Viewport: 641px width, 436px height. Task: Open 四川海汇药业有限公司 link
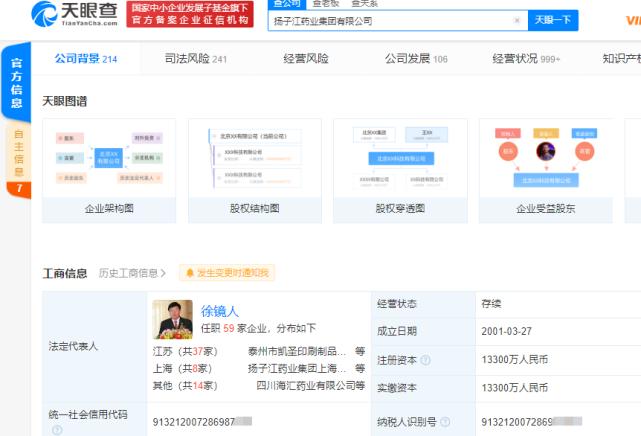306,385
